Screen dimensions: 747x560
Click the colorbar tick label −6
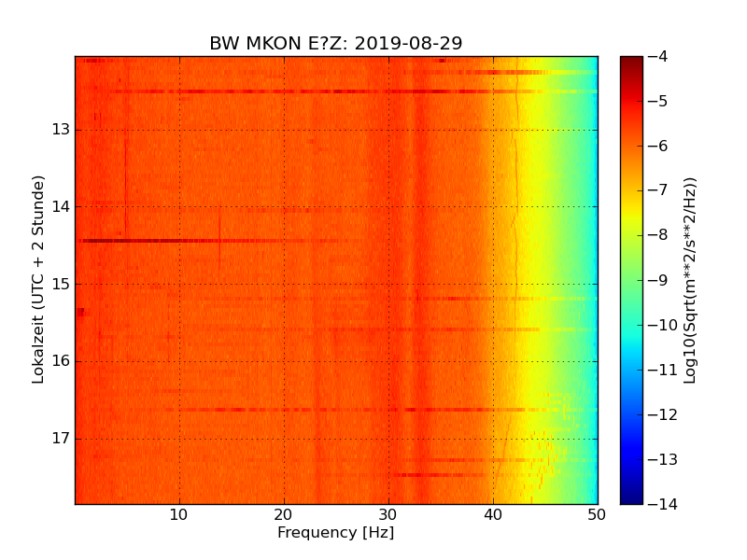coord(658,146)
